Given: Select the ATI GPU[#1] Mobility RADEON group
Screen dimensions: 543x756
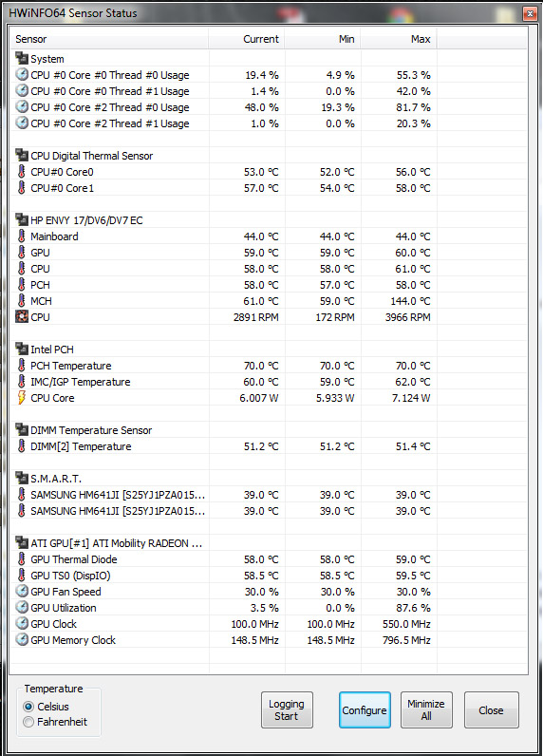Looking at the screenshot, I should pyautogui.click(x=269, y=543).
